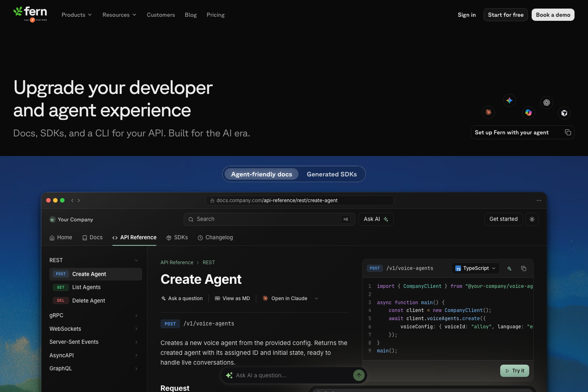Image resolution: width=588 pixels, height=392 pixels.
Task: Toggle the light/dark theme sun icon
Action: tap(532, 219)
